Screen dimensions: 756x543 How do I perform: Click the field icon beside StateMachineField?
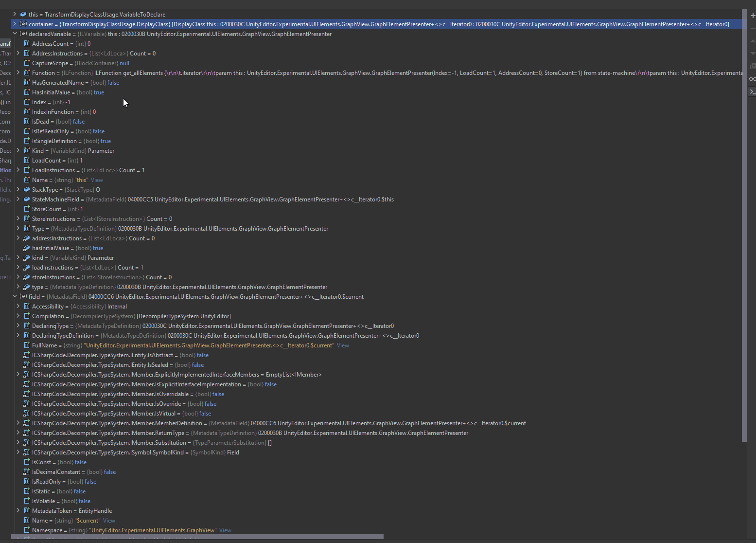(x=26, y=199)
